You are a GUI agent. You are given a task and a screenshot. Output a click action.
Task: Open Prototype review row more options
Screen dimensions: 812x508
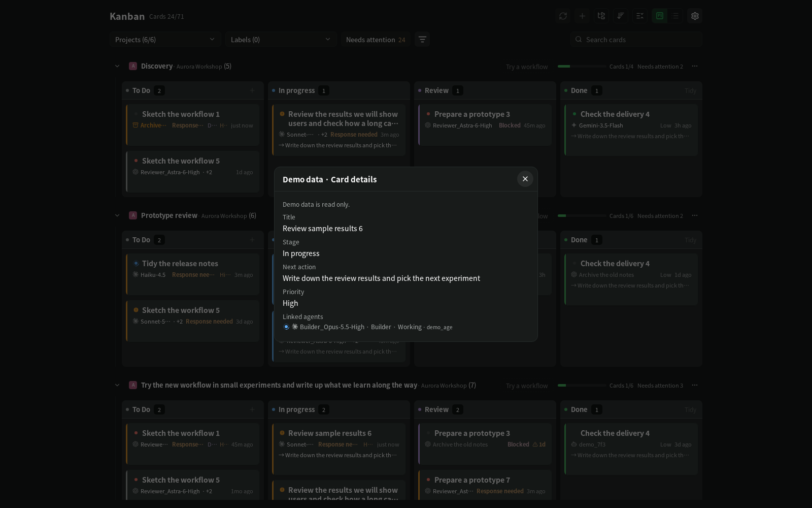(695, 215)
